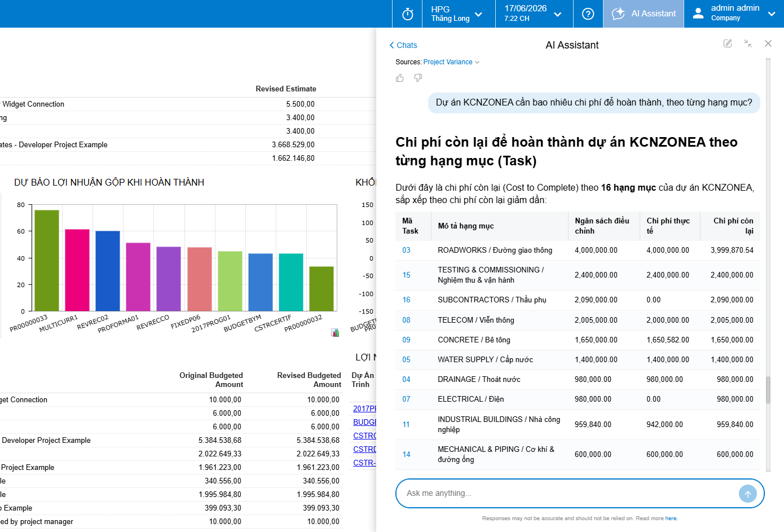Open task 04 DRAINAGE link
The height and width of the screenshot is (532, 784).
coord(406,379)
